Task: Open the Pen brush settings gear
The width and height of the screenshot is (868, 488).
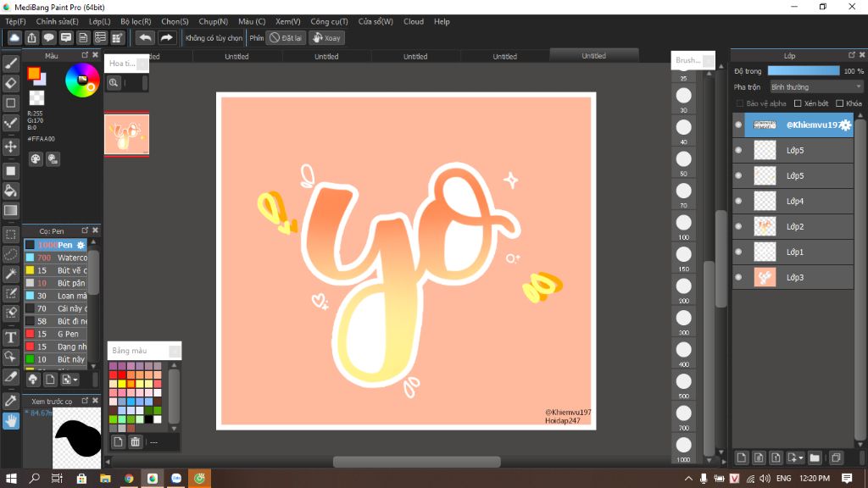Action: [x=81, y=245]
